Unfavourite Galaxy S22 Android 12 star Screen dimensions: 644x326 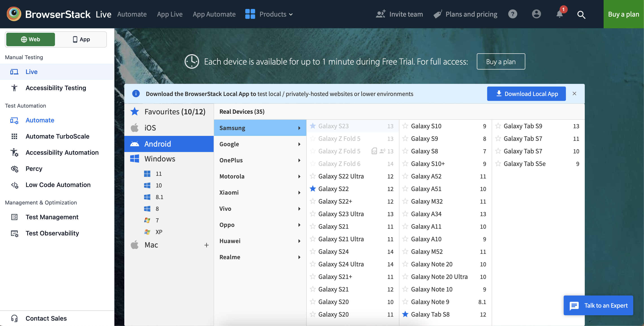coord(313,189)
